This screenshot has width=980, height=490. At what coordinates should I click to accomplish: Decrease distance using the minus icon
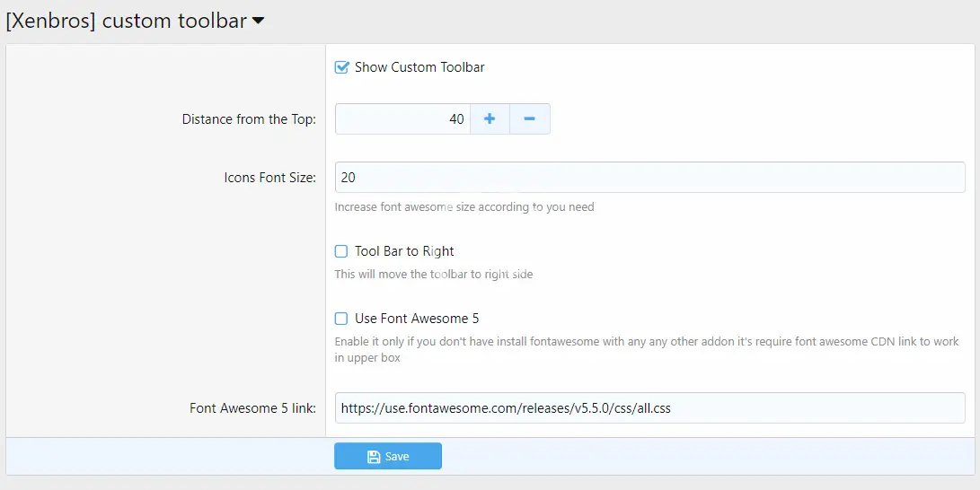529,119
